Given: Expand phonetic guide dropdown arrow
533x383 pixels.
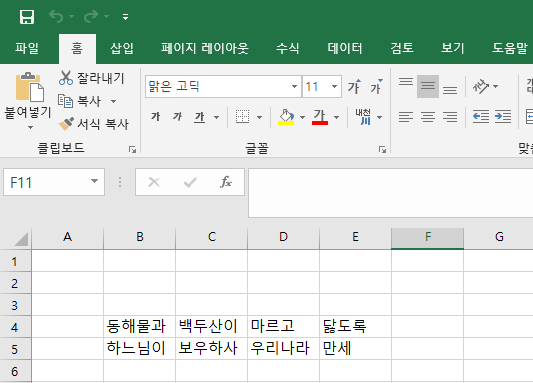Looking at the screenshot, I should (x=380, y=117).
